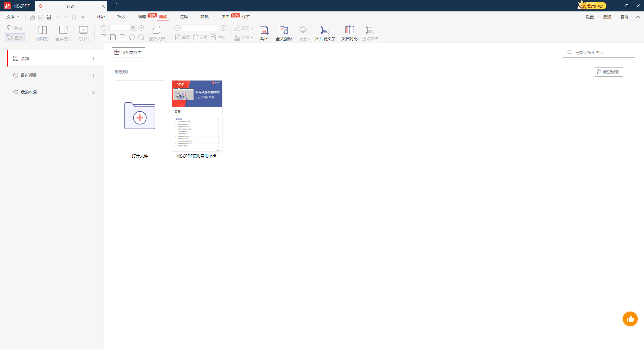Go to next page arrow icon

click(223, 28)
